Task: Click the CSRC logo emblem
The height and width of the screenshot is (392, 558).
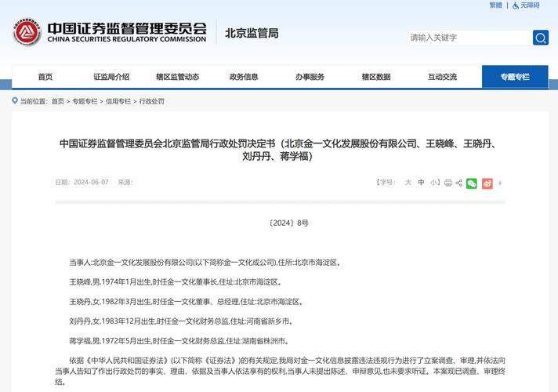Action: (x=26, y=32)
